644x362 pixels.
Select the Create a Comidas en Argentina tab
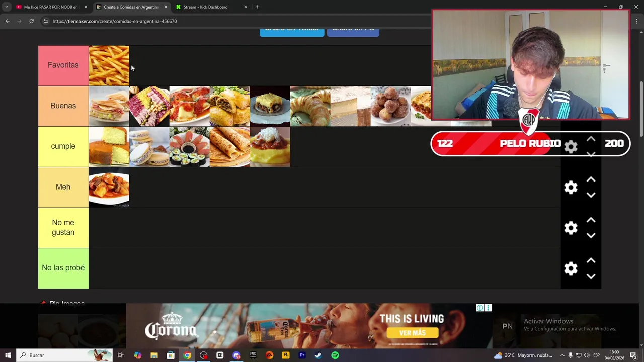click(131, 7)
